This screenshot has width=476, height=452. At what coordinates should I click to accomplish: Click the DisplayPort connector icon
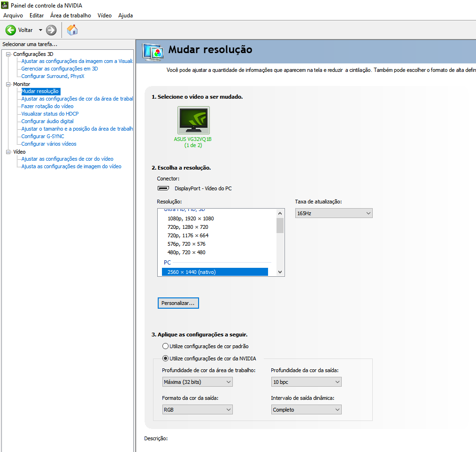[163, 188]
